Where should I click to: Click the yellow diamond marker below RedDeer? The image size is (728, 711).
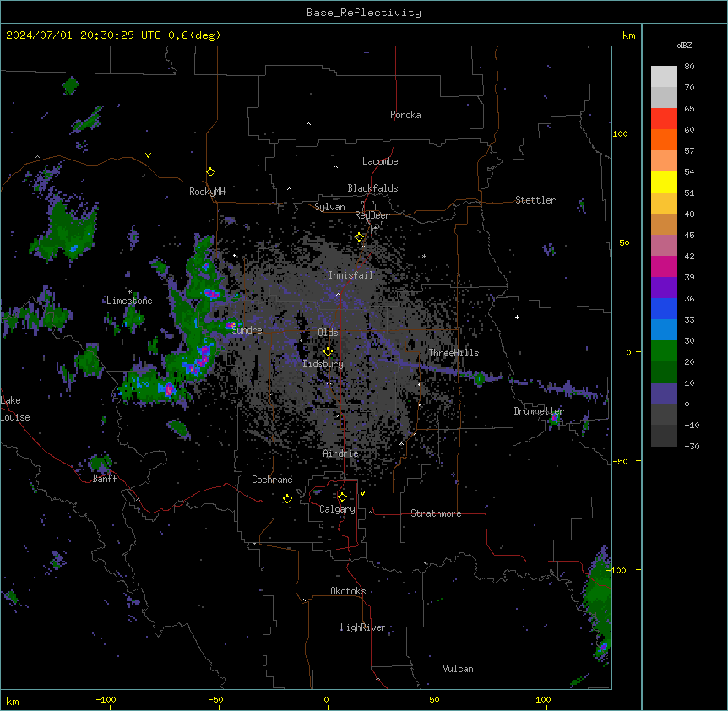click(x=359, y=237)
